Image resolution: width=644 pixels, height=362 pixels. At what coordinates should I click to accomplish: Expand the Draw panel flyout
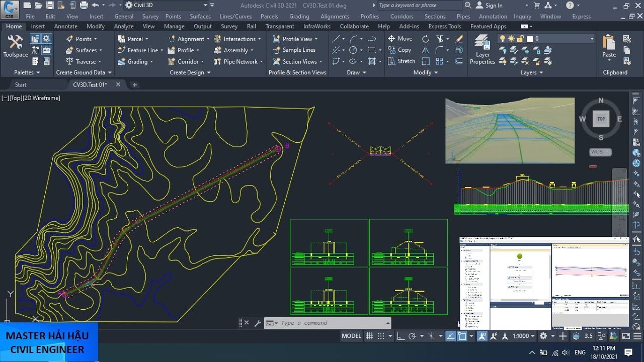pyautogui.click(x=357, y=72)
